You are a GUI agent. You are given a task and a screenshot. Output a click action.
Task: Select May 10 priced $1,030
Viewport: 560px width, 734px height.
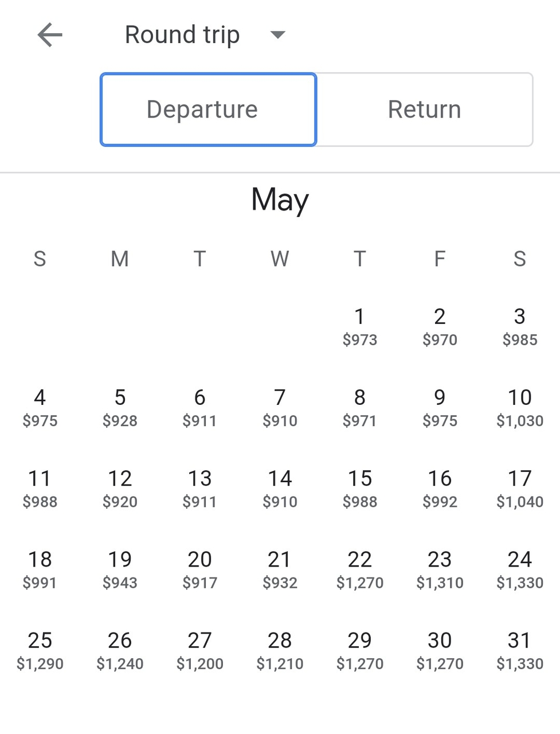pos(520,408)
